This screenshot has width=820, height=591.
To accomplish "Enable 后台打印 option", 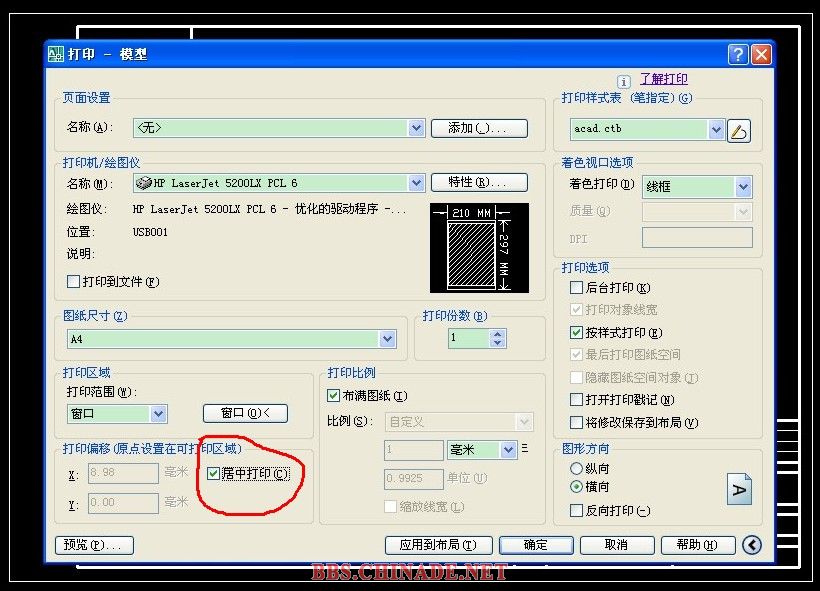I will point(576,288).
